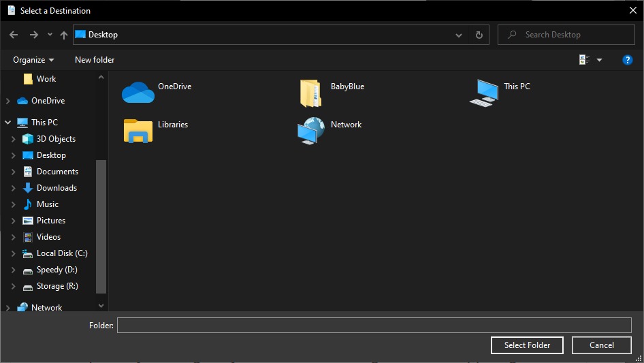Click the navigation pane scrollbar

point(101,225)
